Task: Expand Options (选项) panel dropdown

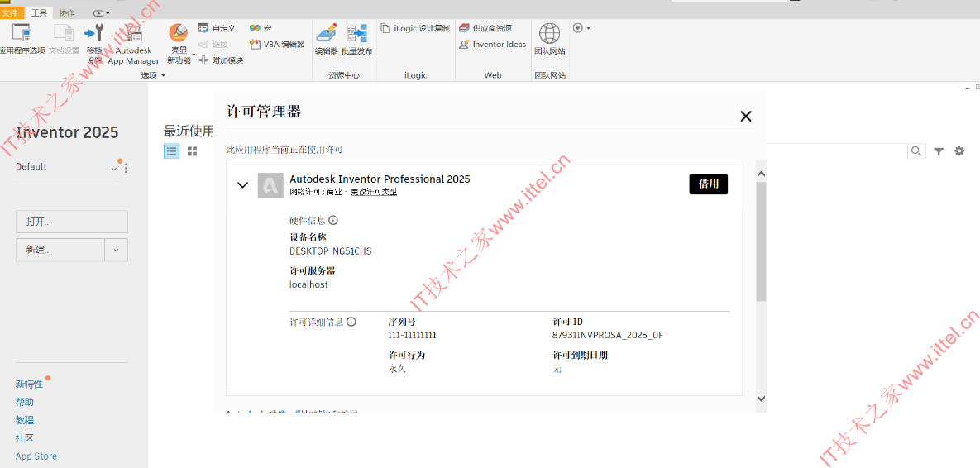Action: point(154,75)
